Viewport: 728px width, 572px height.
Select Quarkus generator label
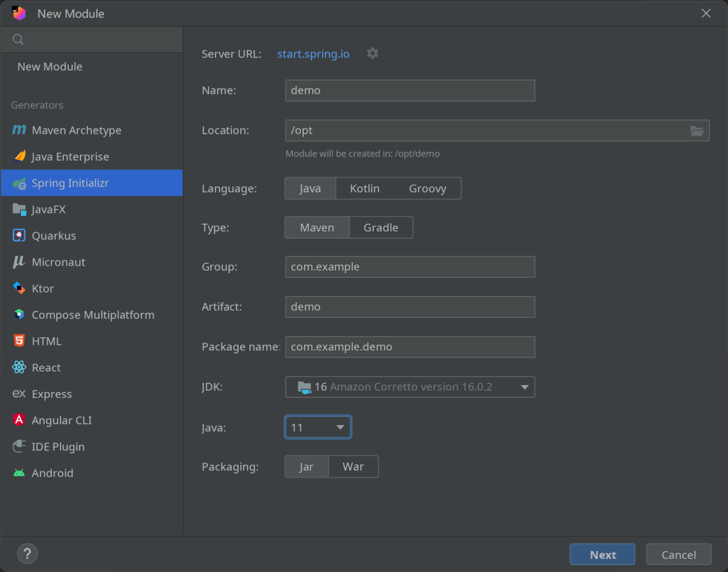pyautogui.click(x=54, y=235)
